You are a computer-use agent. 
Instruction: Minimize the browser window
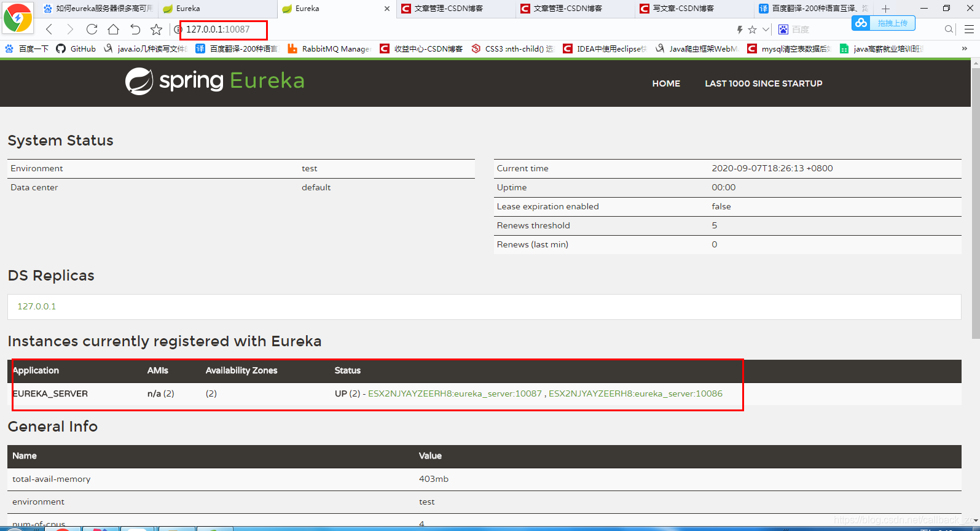pyautogui.click(x=923, y=9)
